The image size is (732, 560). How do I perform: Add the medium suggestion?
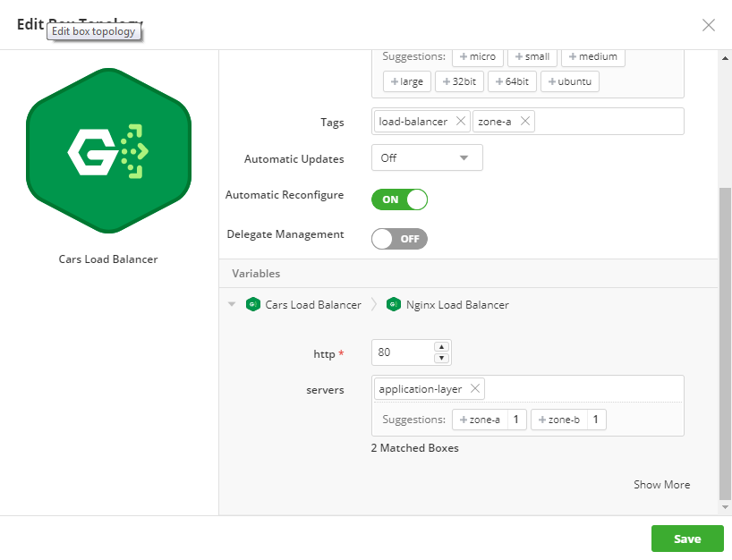click(x=593, y=57)
